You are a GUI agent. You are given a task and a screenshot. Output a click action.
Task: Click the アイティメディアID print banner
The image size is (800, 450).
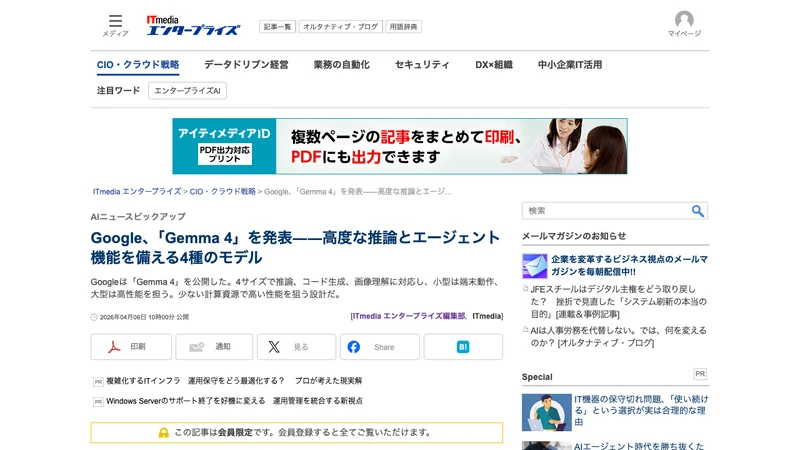pos(400,146)
